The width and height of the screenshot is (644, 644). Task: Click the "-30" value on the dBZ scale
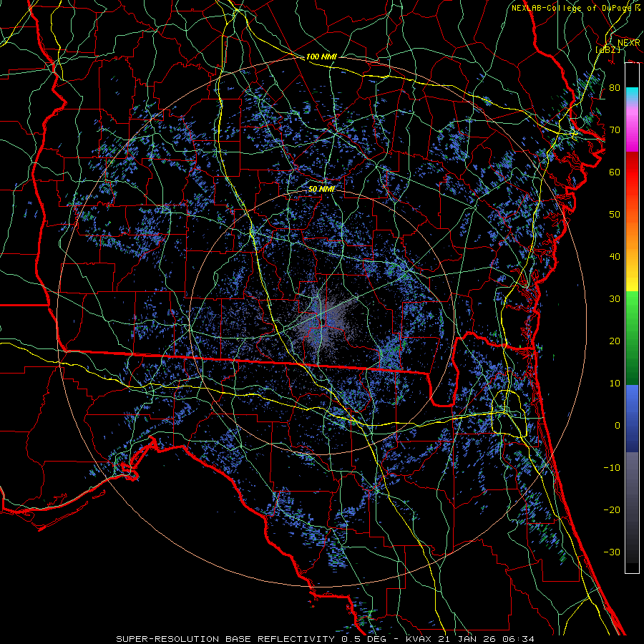pos(612,552)
